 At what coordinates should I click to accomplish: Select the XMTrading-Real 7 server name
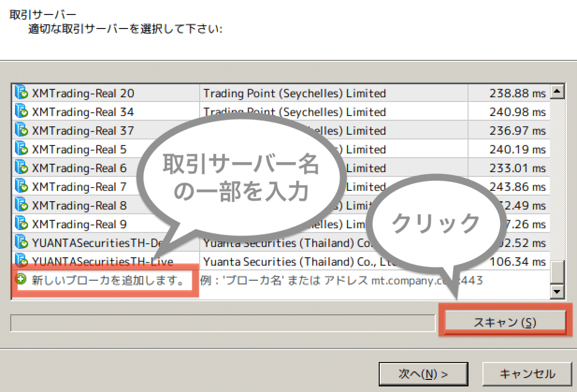(x=79, y=187)
